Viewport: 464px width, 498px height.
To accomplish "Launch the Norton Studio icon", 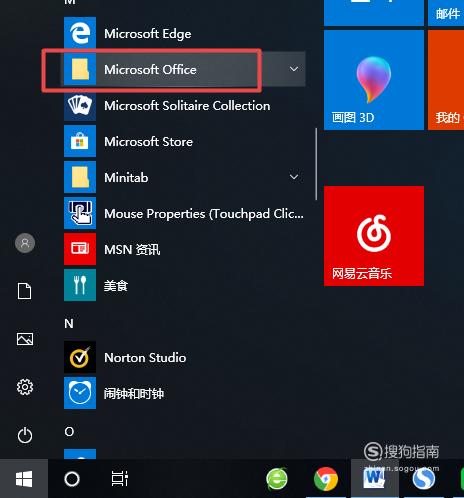I will point(80,357).
